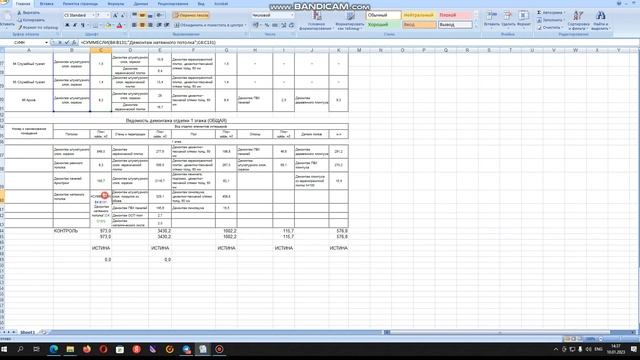The image size is (640, 360).
Task: Apply the Обычный cell style
Action: coord(383,16)
